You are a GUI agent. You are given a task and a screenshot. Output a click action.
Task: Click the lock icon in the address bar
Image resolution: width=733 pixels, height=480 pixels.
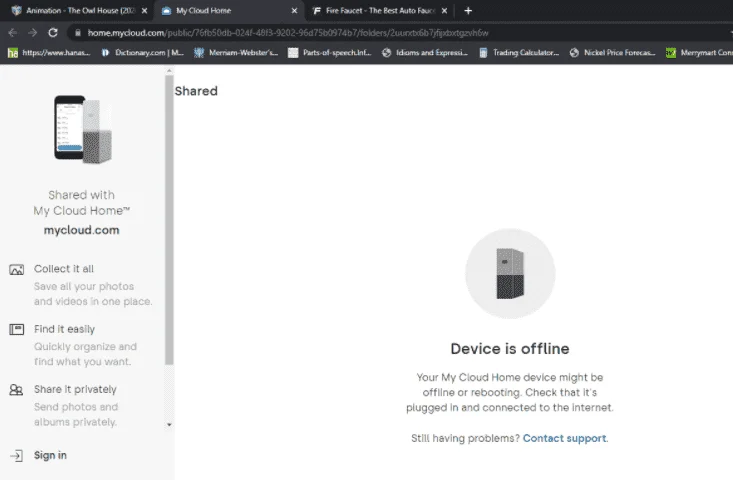point(78,33)
